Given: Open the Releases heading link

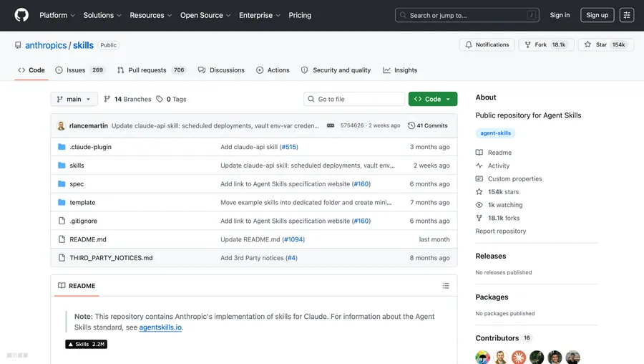Looking at the screenshot, I should click(490, 256).
